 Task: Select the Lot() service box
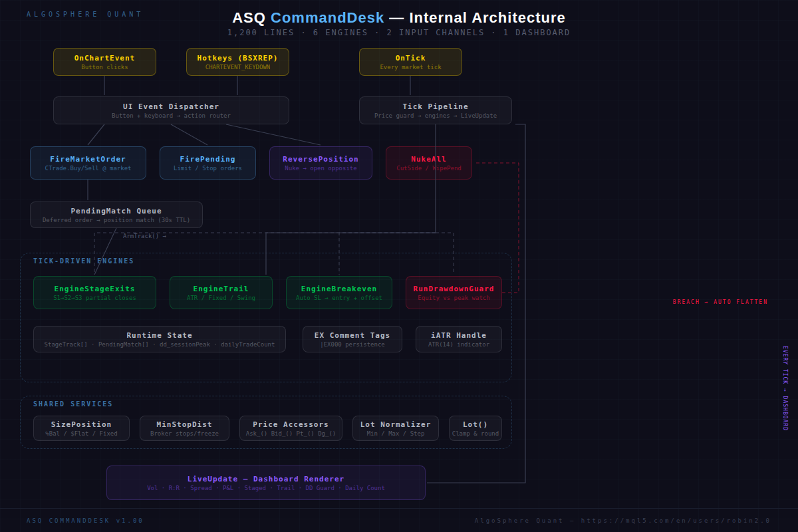tap(475, 428)
